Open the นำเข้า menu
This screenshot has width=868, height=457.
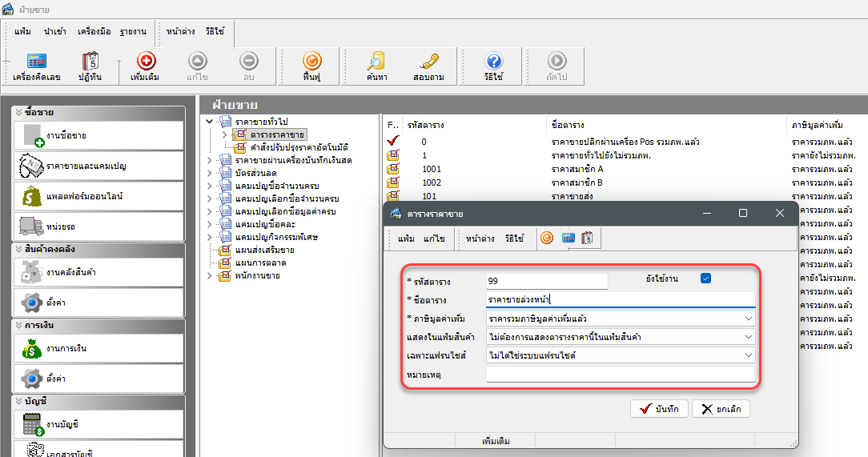click(55, 31)
